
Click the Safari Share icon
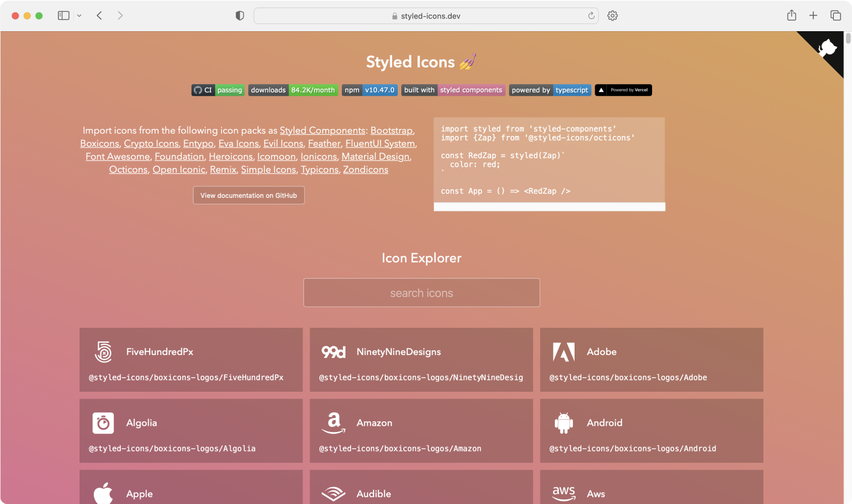click(792, 15)
